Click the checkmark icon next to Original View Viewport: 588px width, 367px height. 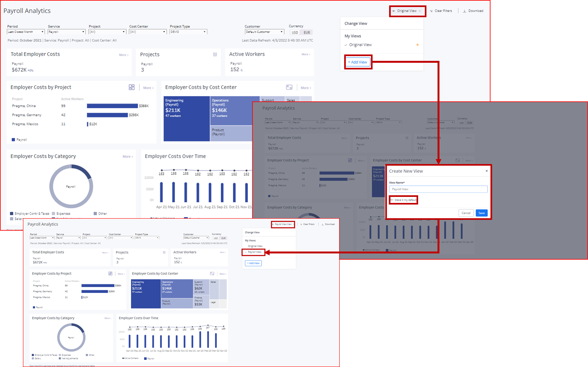click(x=346, y=45)
